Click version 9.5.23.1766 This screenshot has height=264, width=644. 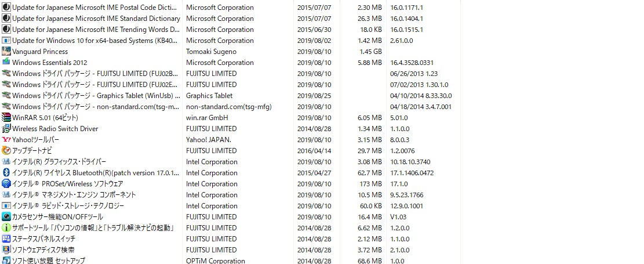click(406, 195)
